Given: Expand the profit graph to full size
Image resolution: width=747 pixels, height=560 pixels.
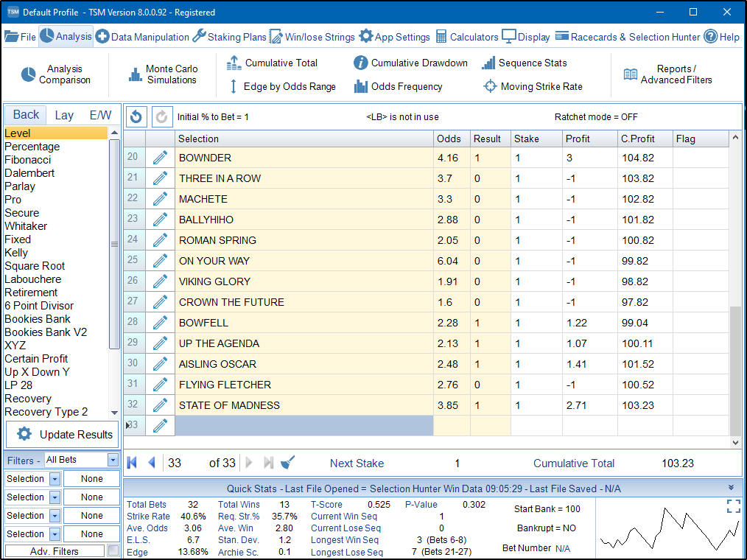Looking at the screenshot, I should pyautogui.click(x=733, y=505).
